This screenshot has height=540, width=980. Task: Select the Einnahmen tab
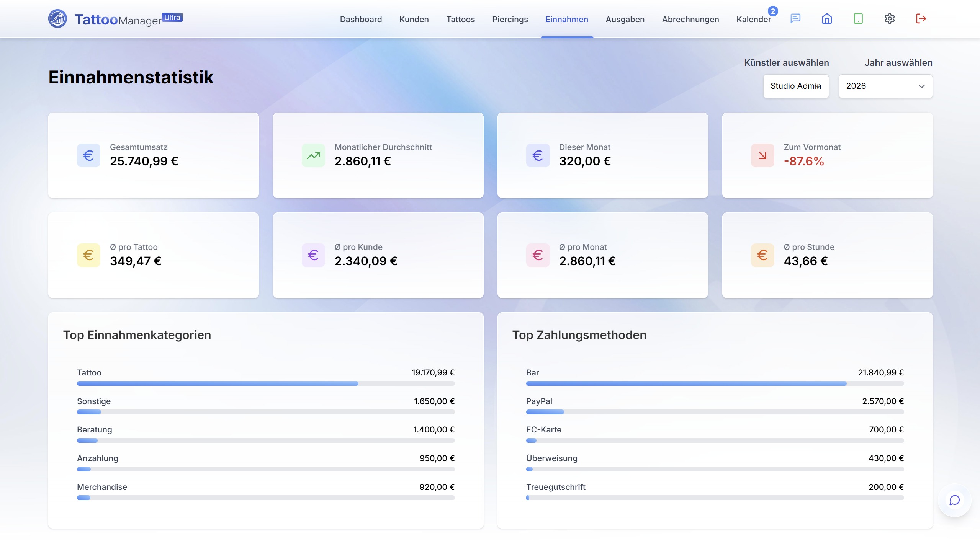point(567,19)
